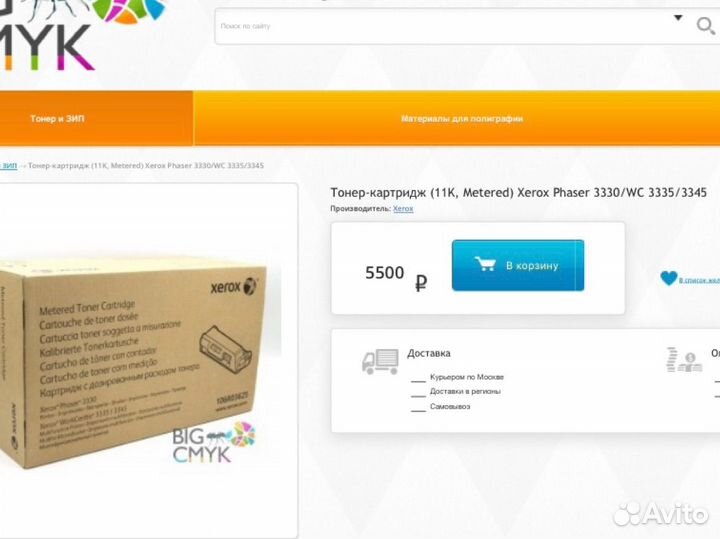Open Материалы для полиграфии menu tab
Image resolution: width=720 pixels, height=539 pixels.
pos(461,118)
